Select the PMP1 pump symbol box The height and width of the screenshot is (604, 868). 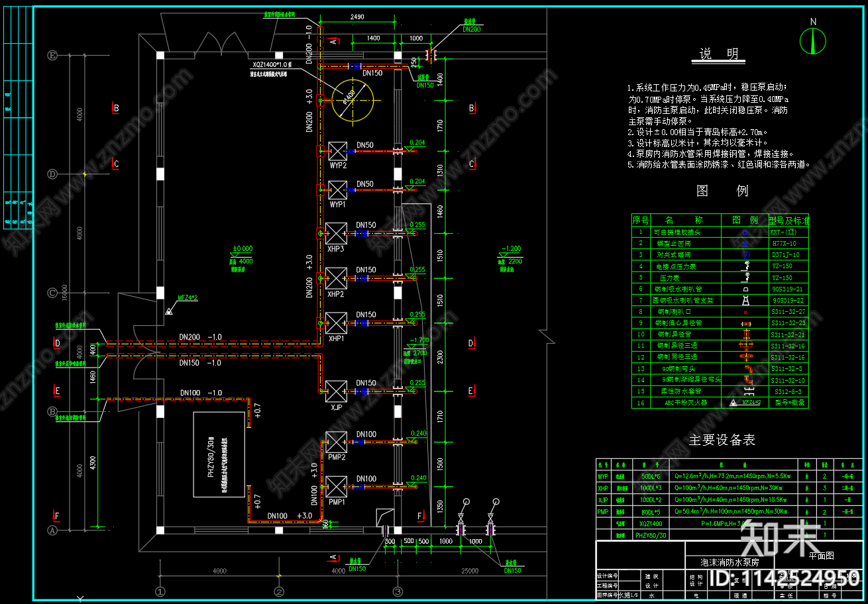pos(336,487)
